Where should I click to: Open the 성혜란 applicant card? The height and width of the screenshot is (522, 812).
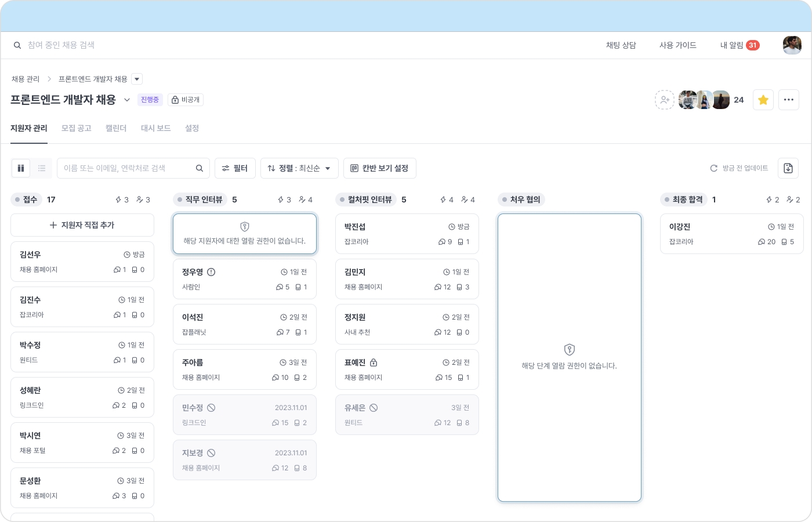pyautogui.click(x=82, y=397)
